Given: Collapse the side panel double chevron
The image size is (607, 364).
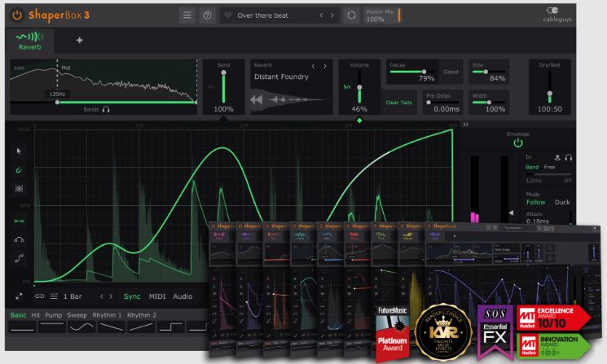Looking at the screenshot, I should pyautogui.click(x=466, y=124).
